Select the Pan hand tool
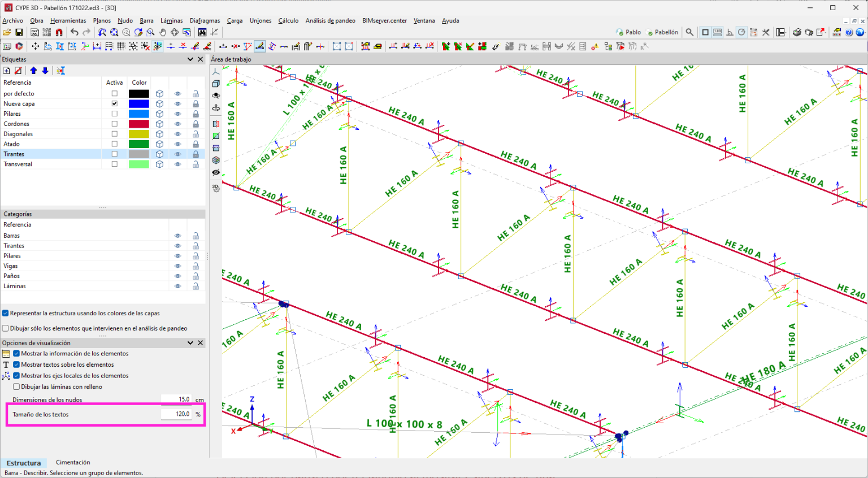 [163, 33]
